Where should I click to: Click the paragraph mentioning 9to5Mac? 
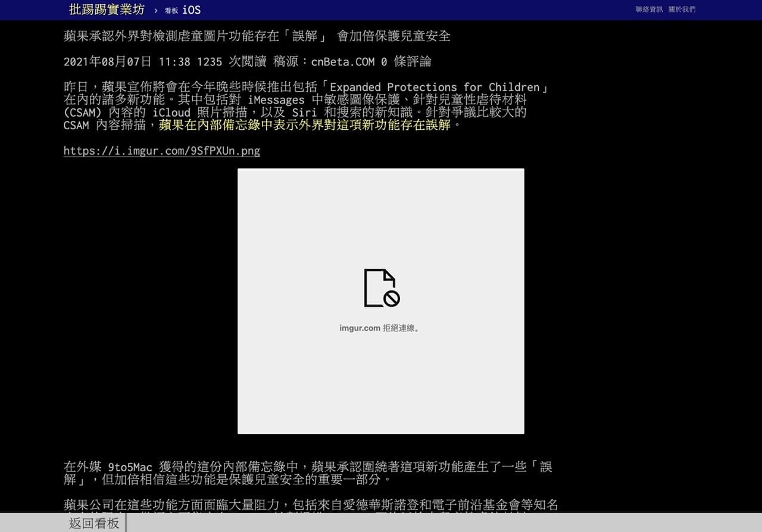click(x=308, y=472)
